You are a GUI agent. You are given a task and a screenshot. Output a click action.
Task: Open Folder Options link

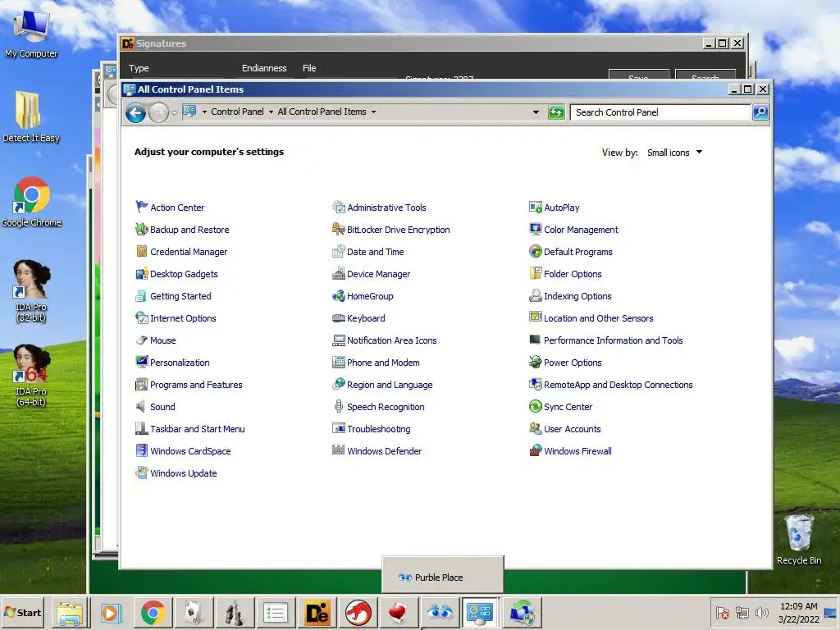(573, 274)
